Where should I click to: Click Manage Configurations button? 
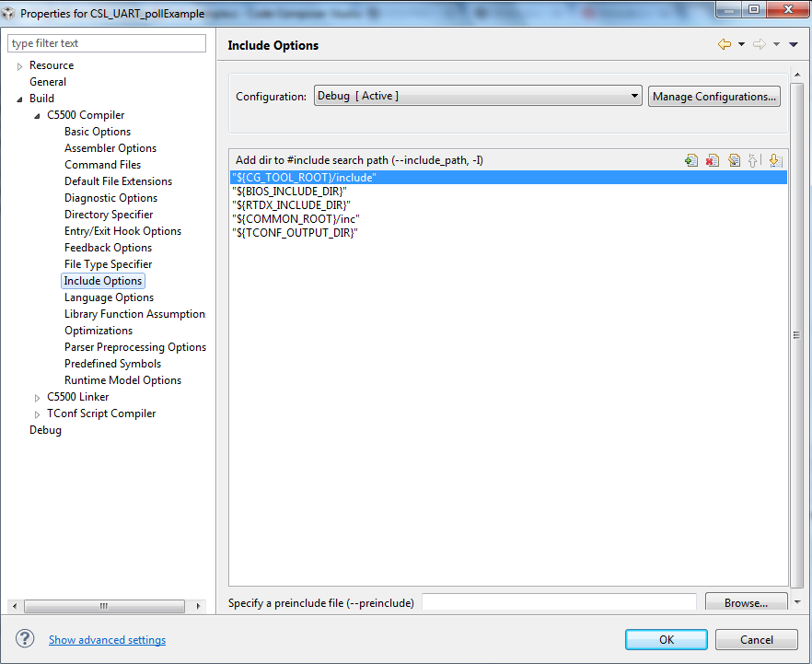click(x=714, y=97)
